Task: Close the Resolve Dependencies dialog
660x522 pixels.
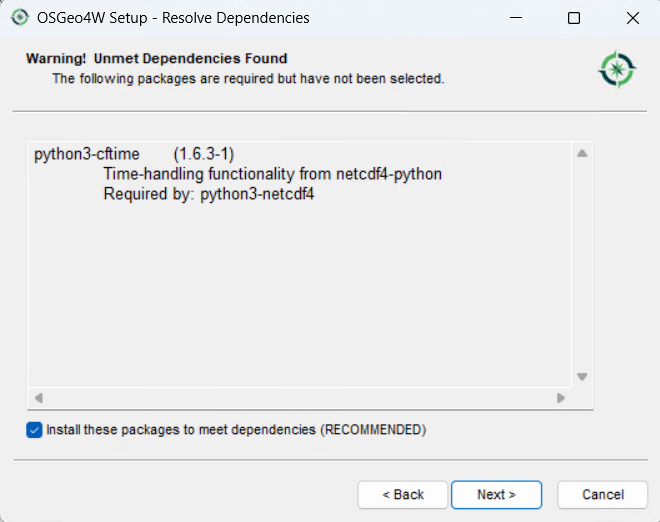Action: pos(632,18)
